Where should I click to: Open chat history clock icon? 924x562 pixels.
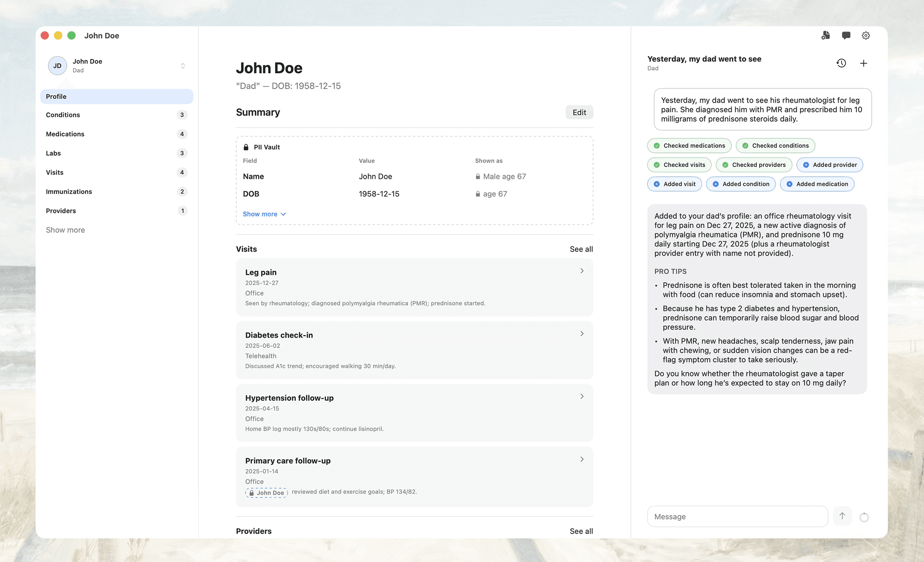pyautogui.click(x=841, y=63)
